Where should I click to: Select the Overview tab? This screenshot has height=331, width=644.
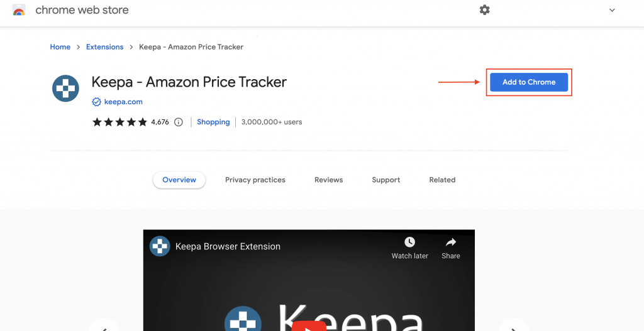coord(179,180)
